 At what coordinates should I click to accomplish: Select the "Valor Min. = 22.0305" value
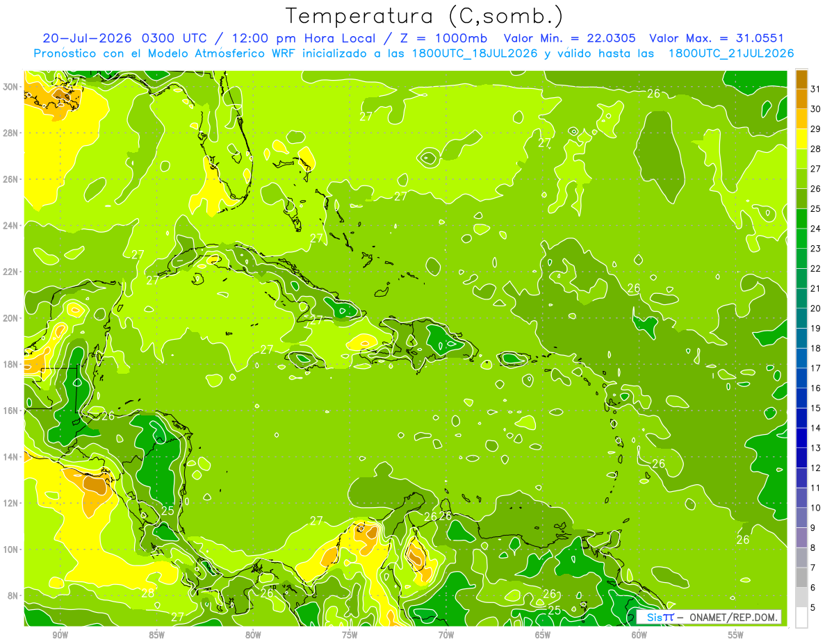(571, 39)
